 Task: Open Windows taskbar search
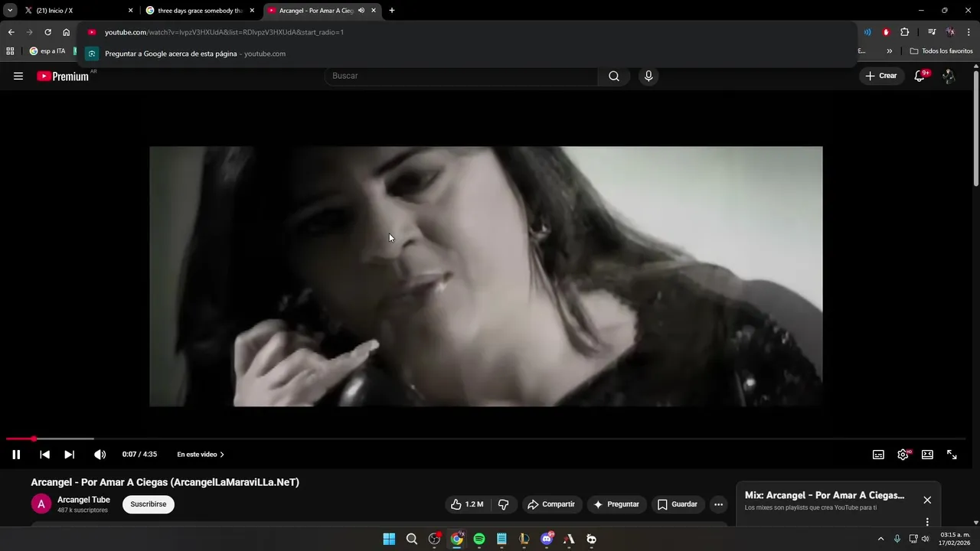pos(412,539)
